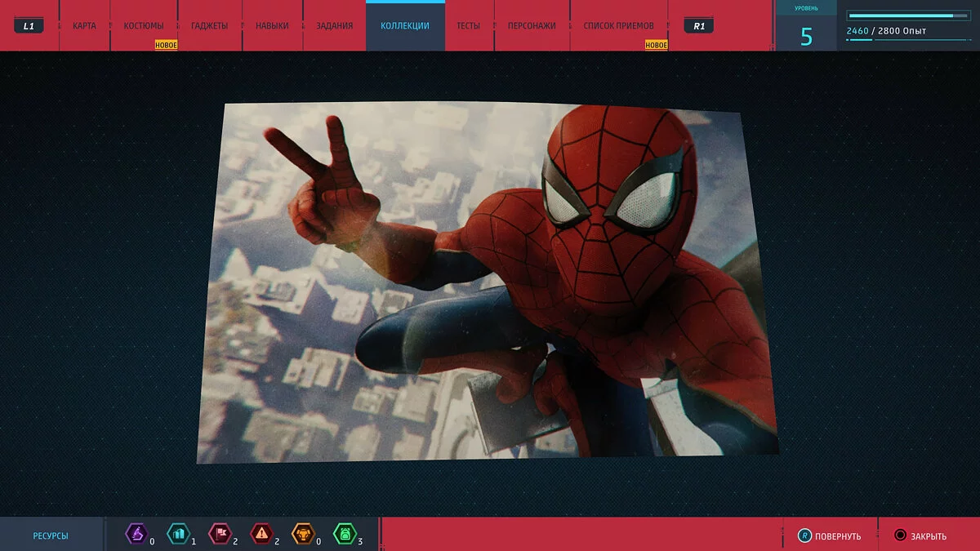Go to the Навыки tab
This screenshot has width=980, height=551.
click(272, 26)
